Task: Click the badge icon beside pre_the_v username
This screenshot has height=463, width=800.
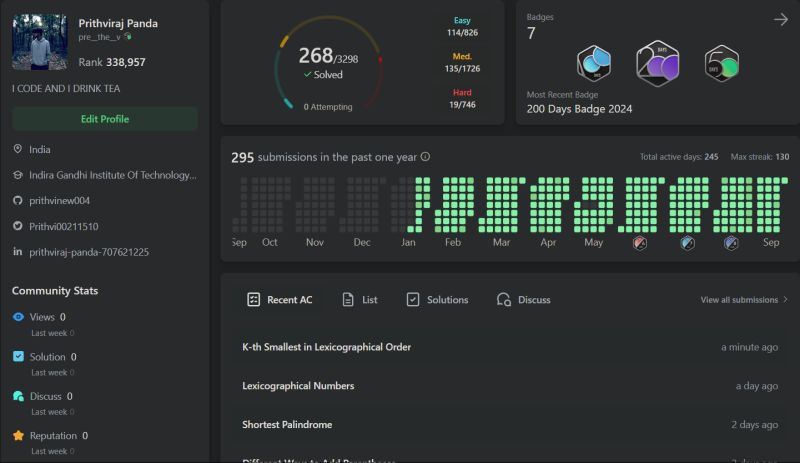Action: [x=128, y=37]
